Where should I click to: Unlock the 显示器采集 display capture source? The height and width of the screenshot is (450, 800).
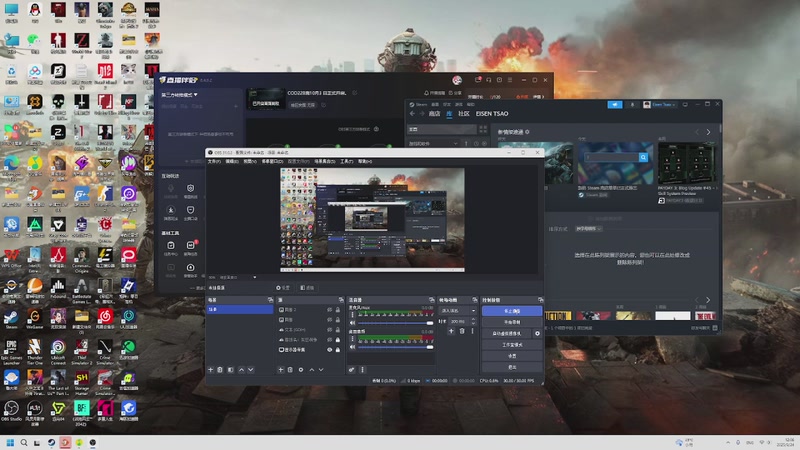tap(338, 350)
